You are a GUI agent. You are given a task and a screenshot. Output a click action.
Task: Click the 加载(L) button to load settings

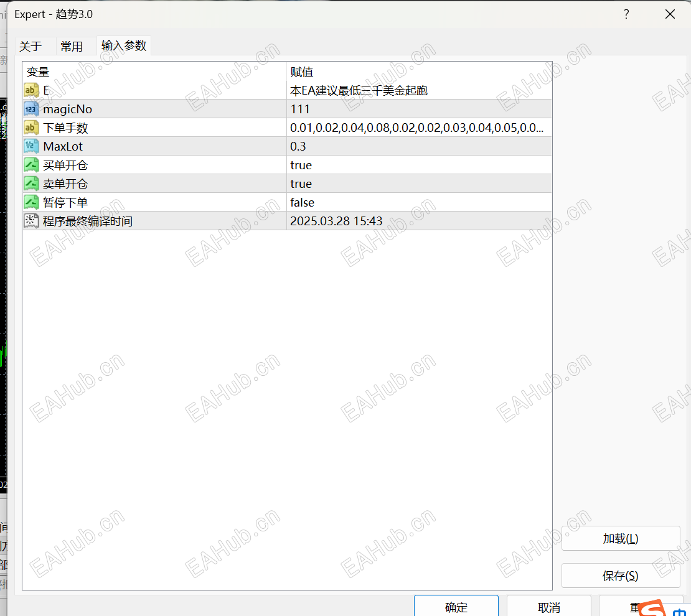click(x=621, y=538)
